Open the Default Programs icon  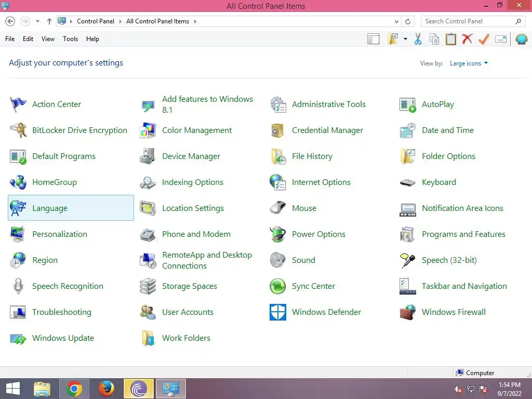(x=18, y=156)
